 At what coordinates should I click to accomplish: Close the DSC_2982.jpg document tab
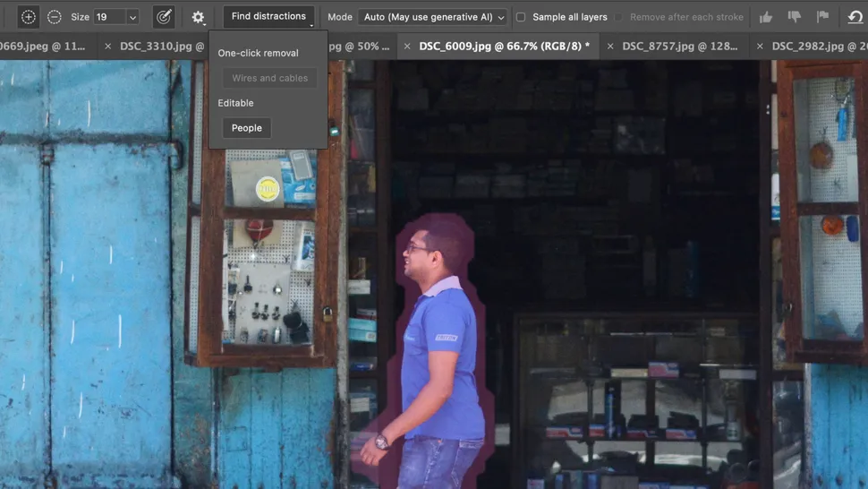(x=760, y=47)
